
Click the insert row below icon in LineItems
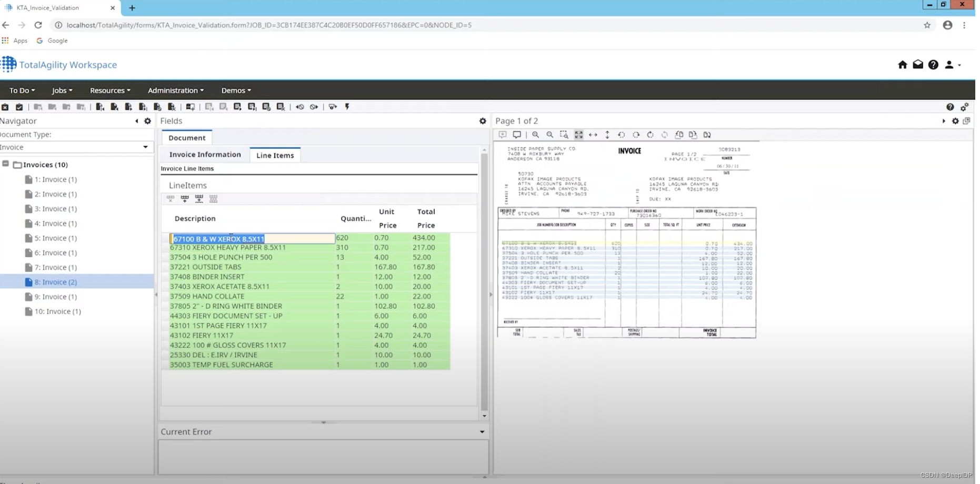[x=199, y=198]
